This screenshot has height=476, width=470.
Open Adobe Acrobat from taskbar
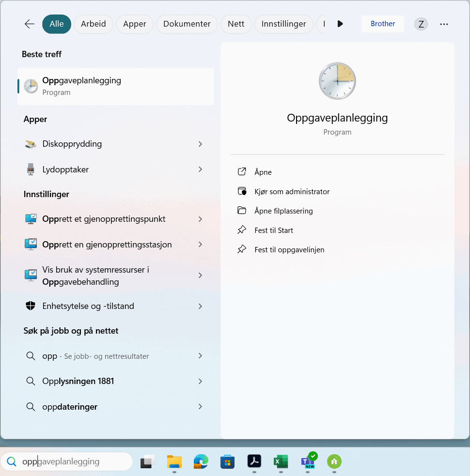254,462
